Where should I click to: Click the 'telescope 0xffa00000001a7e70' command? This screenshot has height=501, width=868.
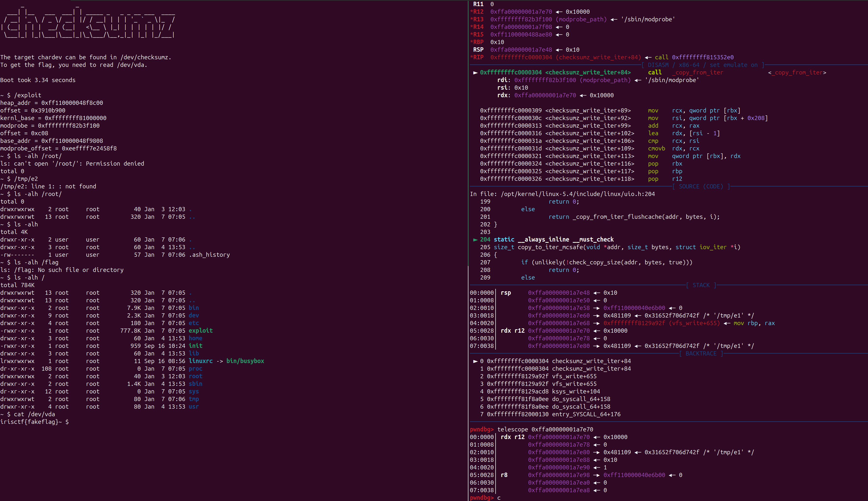pyautogui.click(x=545, y=429)
